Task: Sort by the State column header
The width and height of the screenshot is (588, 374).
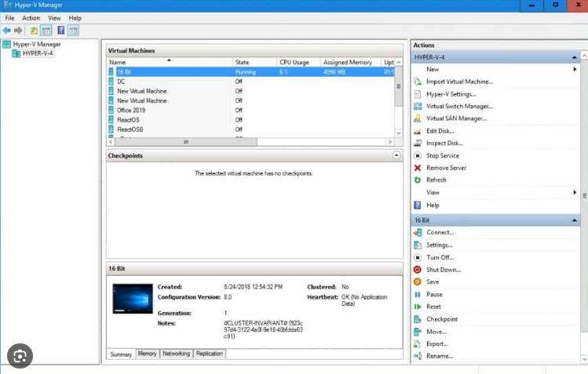Action: [254, 62]
